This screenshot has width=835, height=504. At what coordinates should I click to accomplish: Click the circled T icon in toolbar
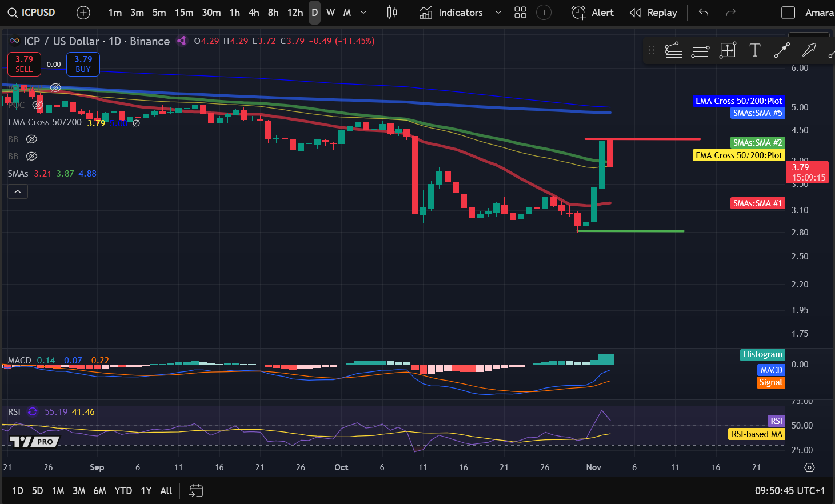(544, 13)
